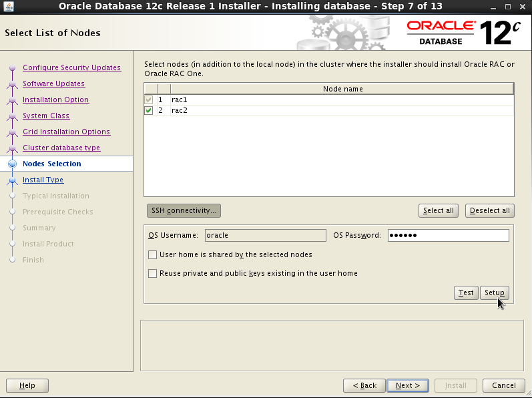Close the installer window
The height and width of the screenshot is (398, 532).
(x=523, y=7)
